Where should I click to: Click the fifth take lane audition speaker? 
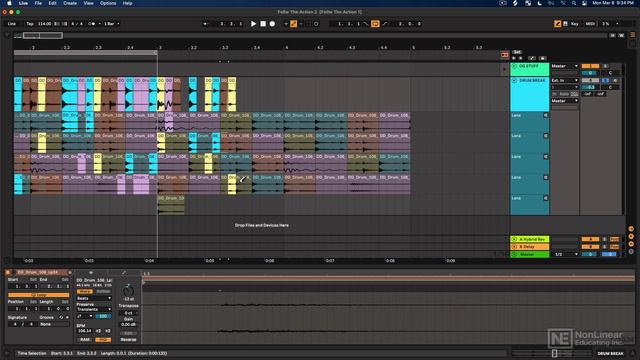pos(545,198)
